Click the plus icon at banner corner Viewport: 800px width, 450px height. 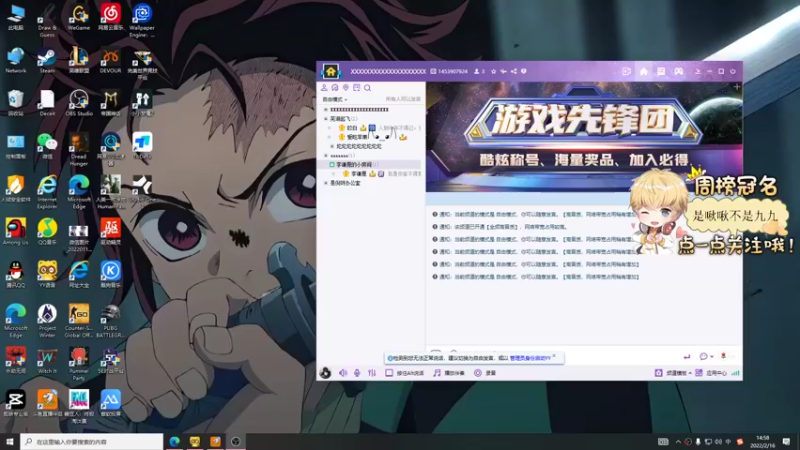tap(737, 87)
